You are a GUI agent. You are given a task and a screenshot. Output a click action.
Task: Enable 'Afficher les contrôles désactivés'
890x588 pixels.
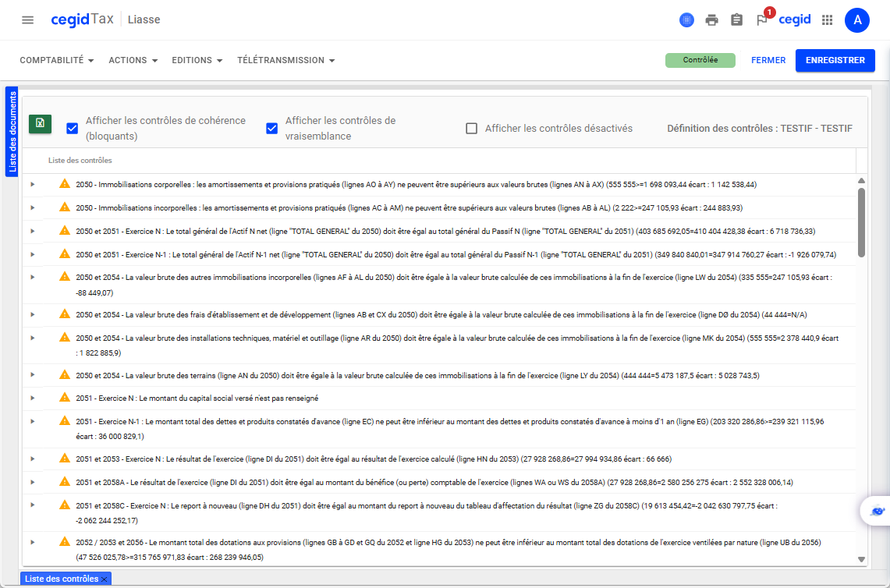pyautogui.click(x=471, y=127)
